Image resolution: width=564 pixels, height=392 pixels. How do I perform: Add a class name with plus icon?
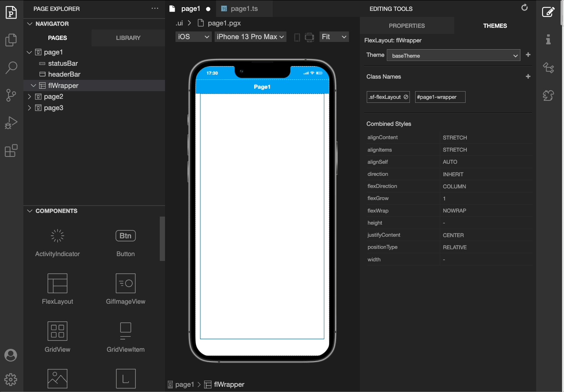point(528,76)
